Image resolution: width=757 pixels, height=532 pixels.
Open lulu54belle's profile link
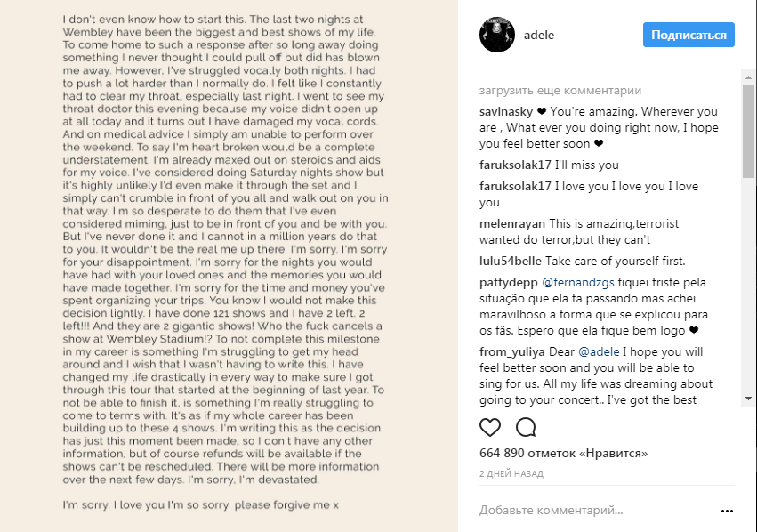511,262
